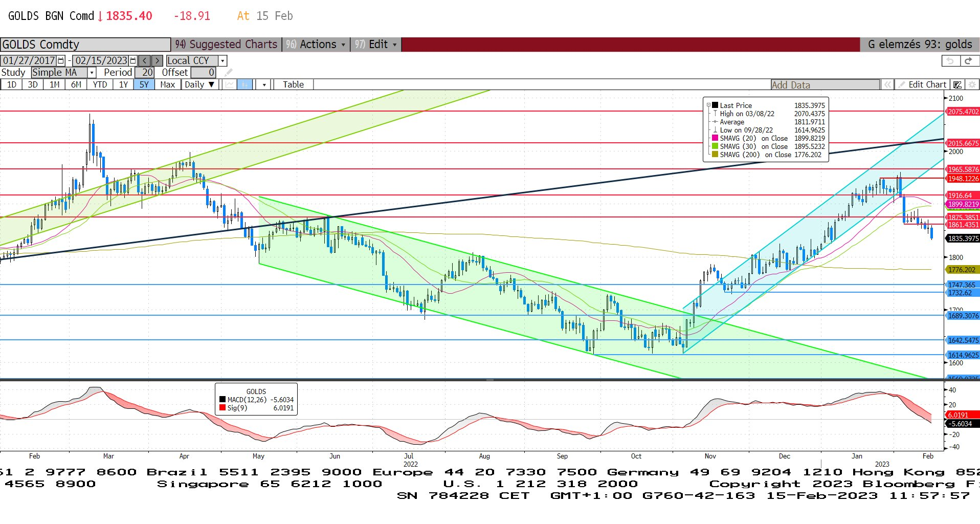Image resolution: width=980 pixels, height=524 pixels.
Task: Select the line chart type icon
Action: pos(230,84)
